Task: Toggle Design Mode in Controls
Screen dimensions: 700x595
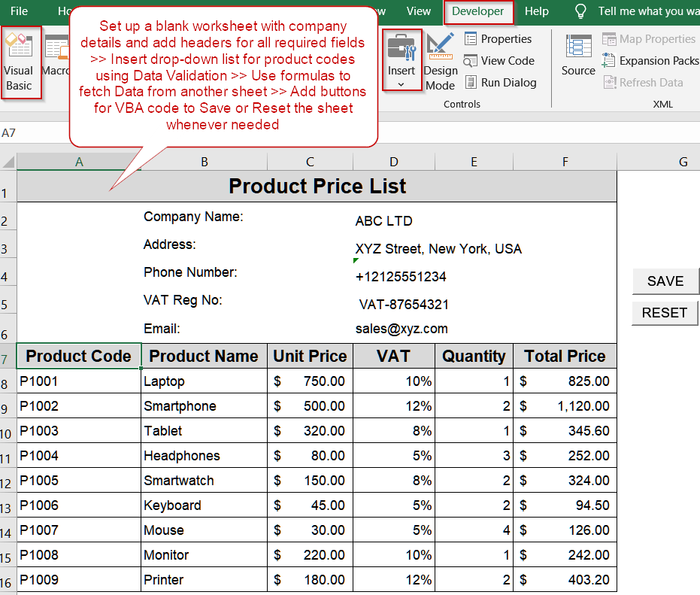Action: pos(441,62)
